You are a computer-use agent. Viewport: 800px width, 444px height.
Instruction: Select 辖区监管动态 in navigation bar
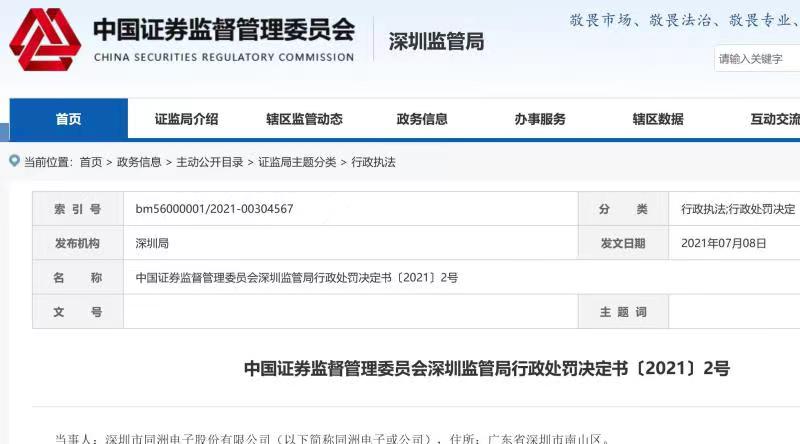pos(304,119)
